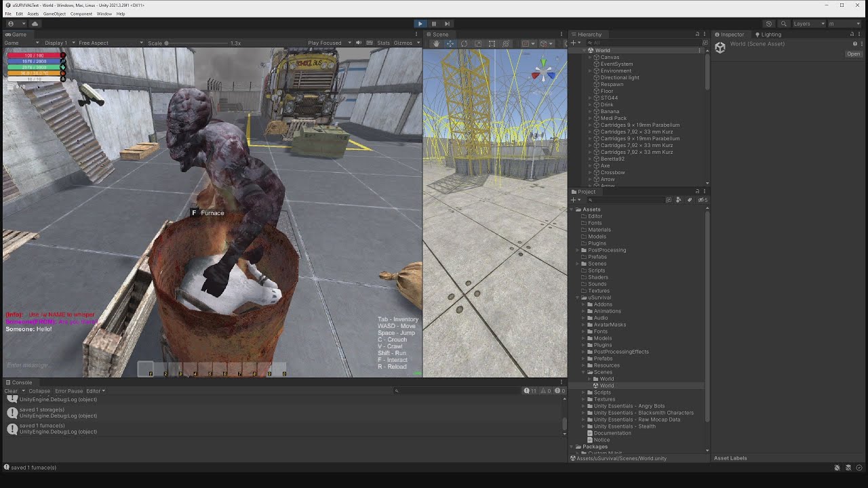The width and height of the screenshot is (868, 488).
Task: Click the Play button in the toolbar
Action: point(420,24)
